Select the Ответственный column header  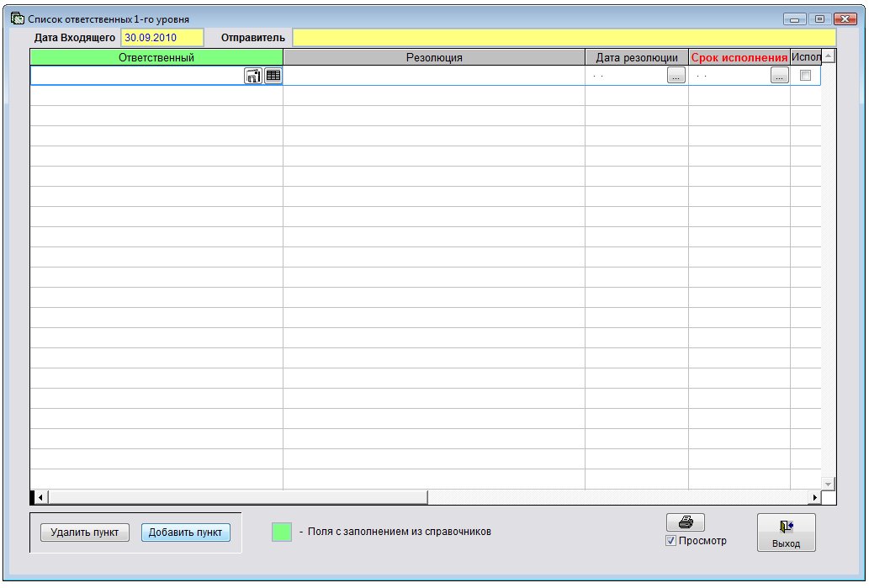coord(156,58)
